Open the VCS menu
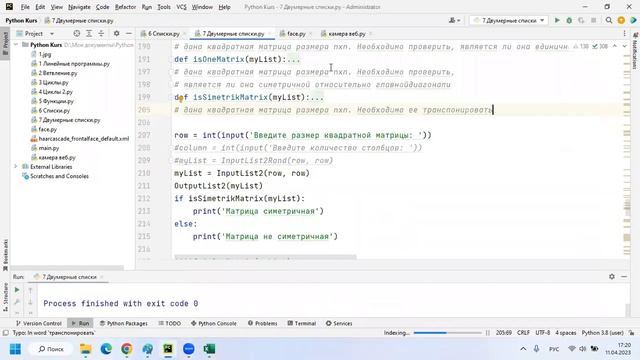640x360 pixels. point(181,7)
